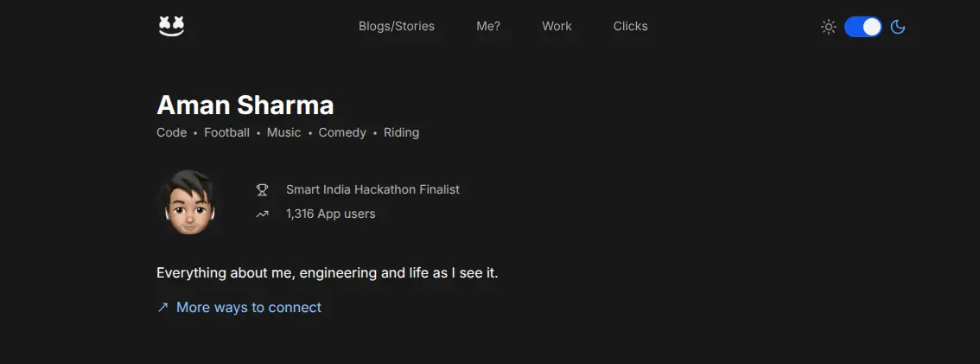Click the 1,316 App users stat
Viewport: 980px width, 364px height.
pos(330,214)
